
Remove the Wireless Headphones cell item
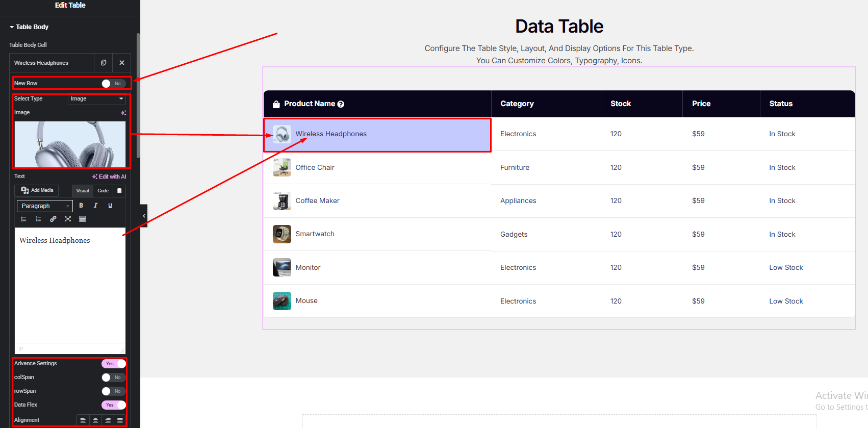(x=122, y=63)
